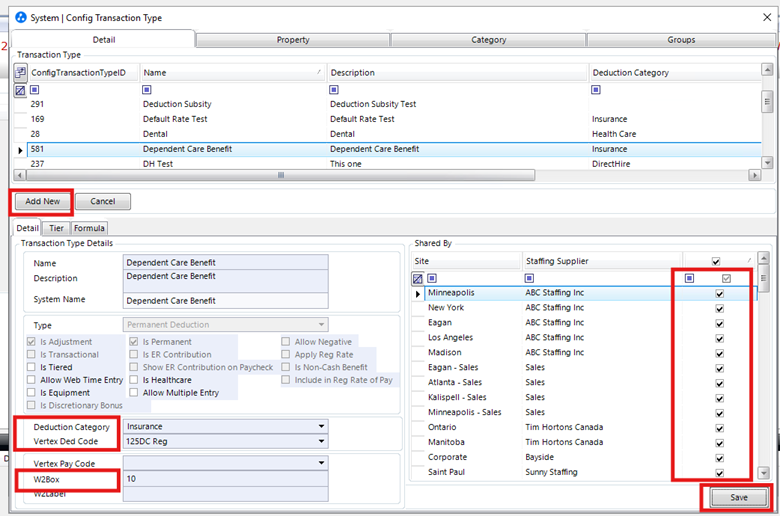780x516 pixels.
Task: Open the Vertex Pay Code dropdown
Action: pyautogui.click(x=321, y=463)
